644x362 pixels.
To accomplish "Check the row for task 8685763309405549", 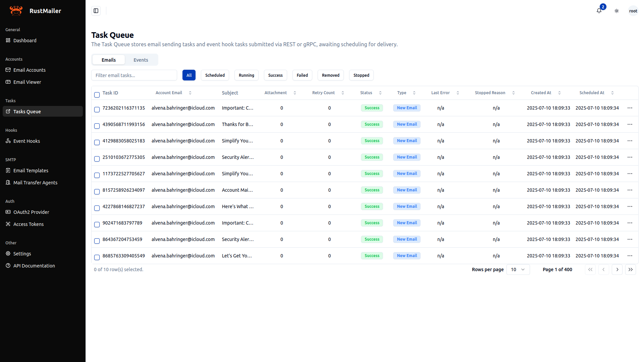I will 97,257.
